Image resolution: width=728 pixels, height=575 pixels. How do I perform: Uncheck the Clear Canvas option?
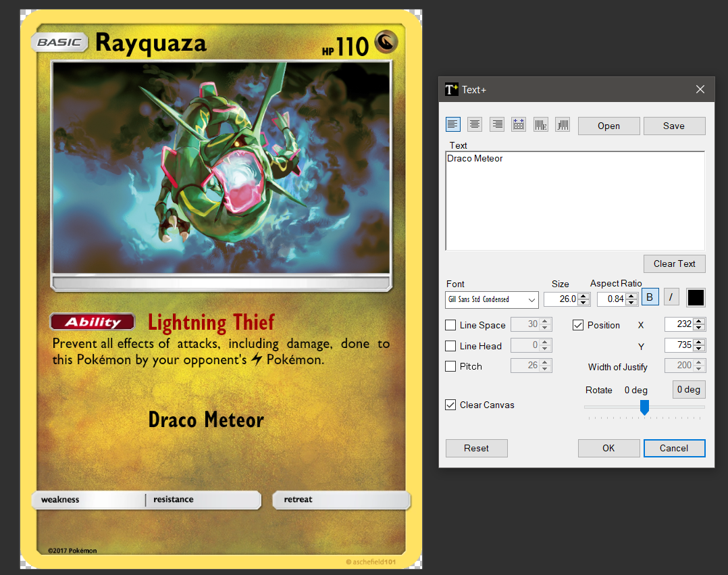point(450,405)
